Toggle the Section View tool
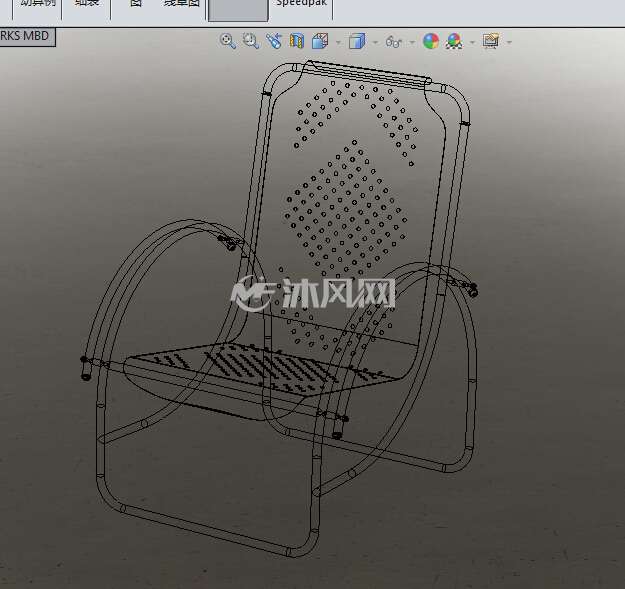The height and width of the screenshot is (589, 625). click(297, 41)
